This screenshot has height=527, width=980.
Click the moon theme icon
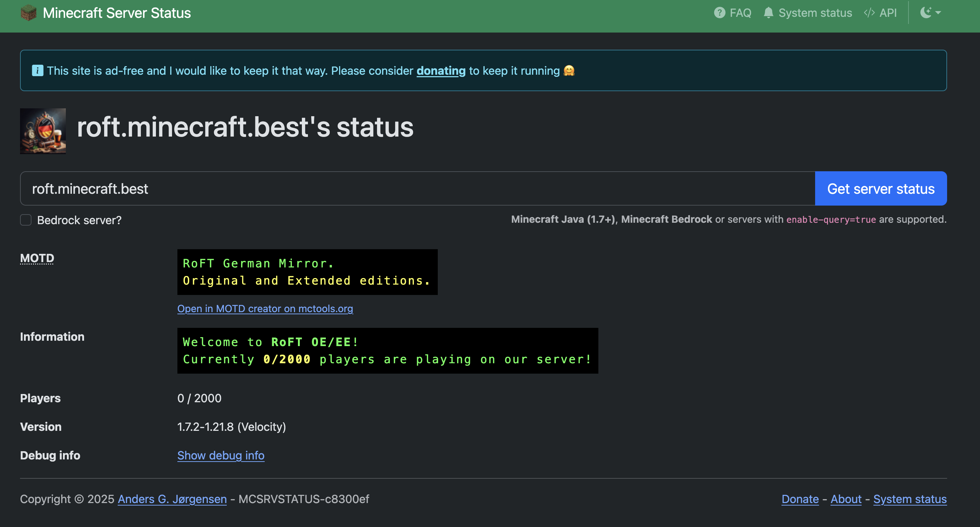click(x=926, y=13)
